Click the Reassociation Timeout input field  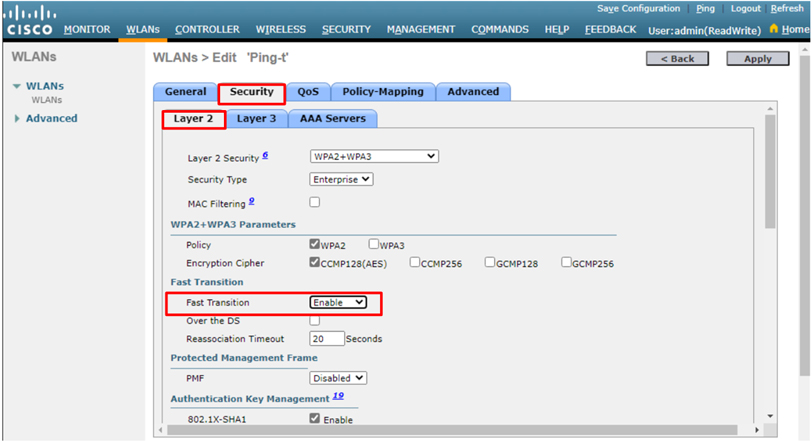point(325,339)
